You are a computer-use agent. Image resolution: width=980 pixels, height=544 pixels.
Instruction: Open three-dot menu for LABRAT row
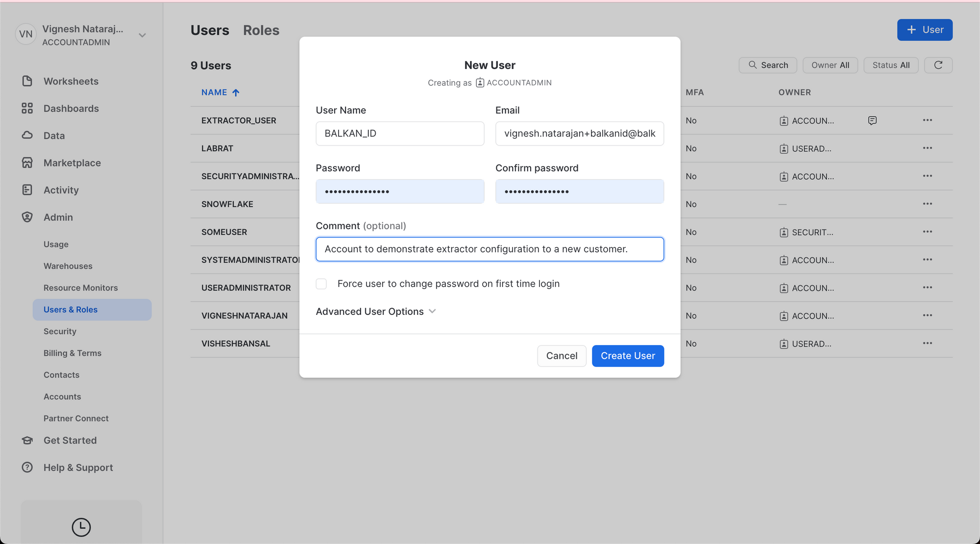click(x=927, y=148)
